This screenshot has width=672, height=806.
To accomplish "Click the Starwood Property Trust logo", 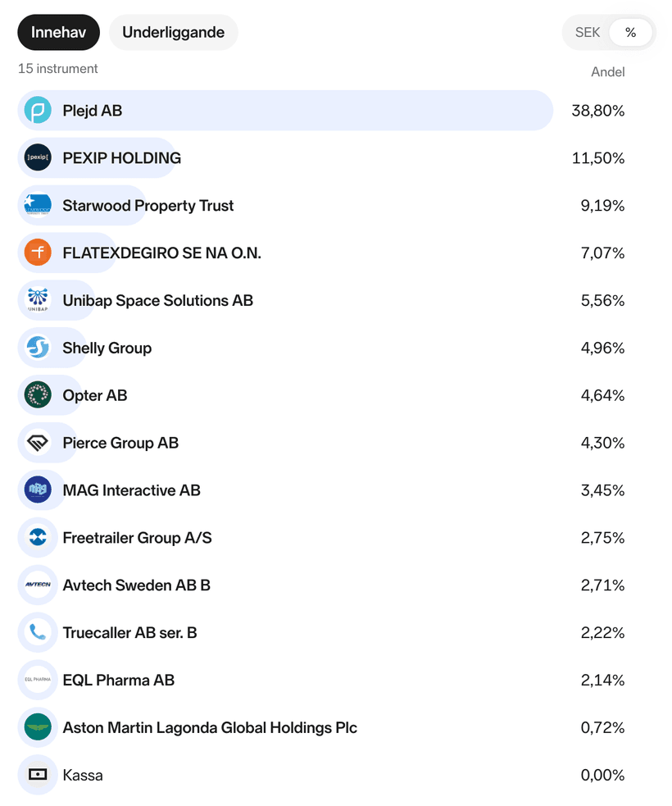I will click(38, 206).
